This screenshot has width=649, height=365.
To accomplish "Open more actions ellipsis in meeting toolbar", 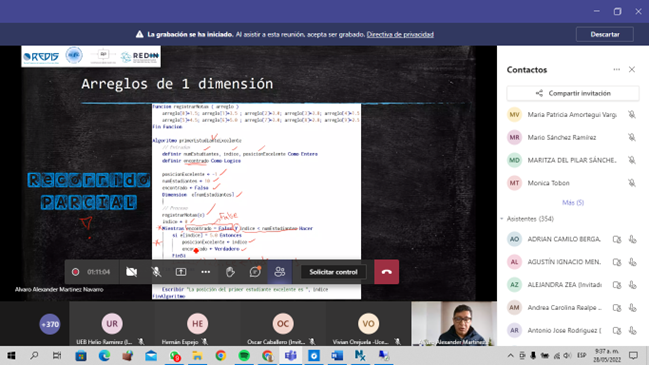I will 206,272.
